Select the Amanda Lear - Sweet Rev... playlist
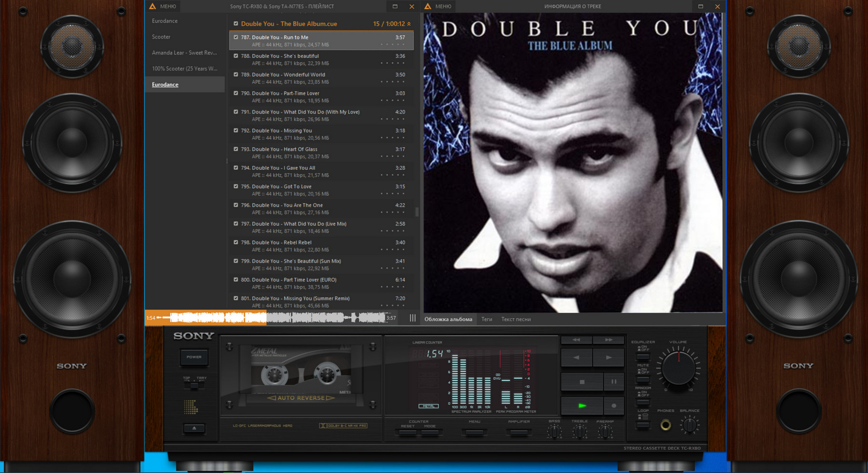The image size is (868, 473). pos(185,53)
